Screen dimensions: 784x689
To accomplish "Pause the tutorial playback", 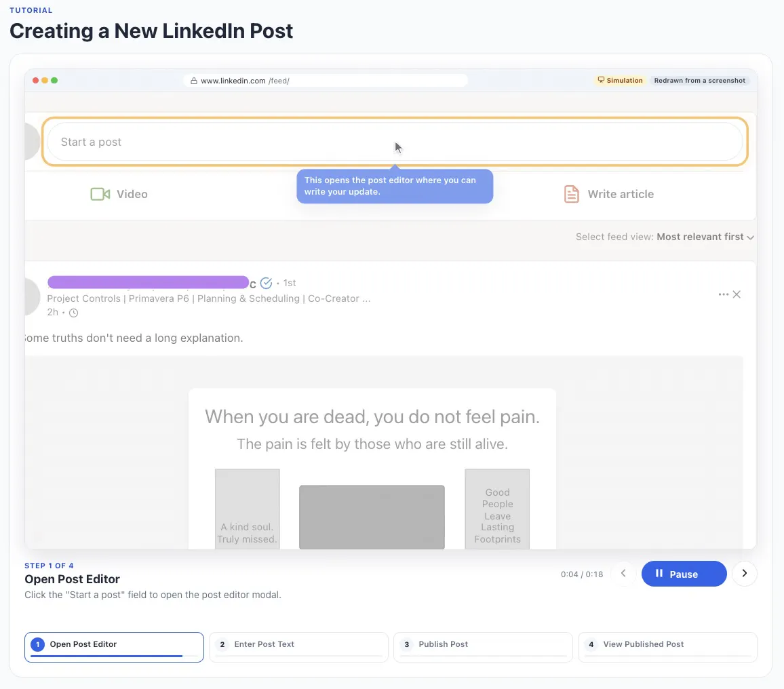I will [684, 574].
